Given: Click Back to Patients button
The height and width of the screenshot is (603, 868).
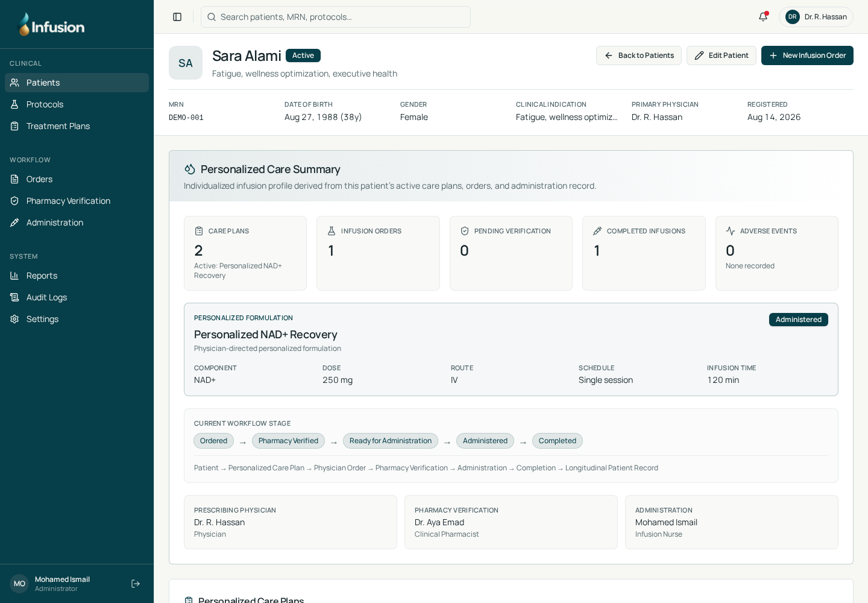Looking at the screenshot, I should click(x=639, y=55).
